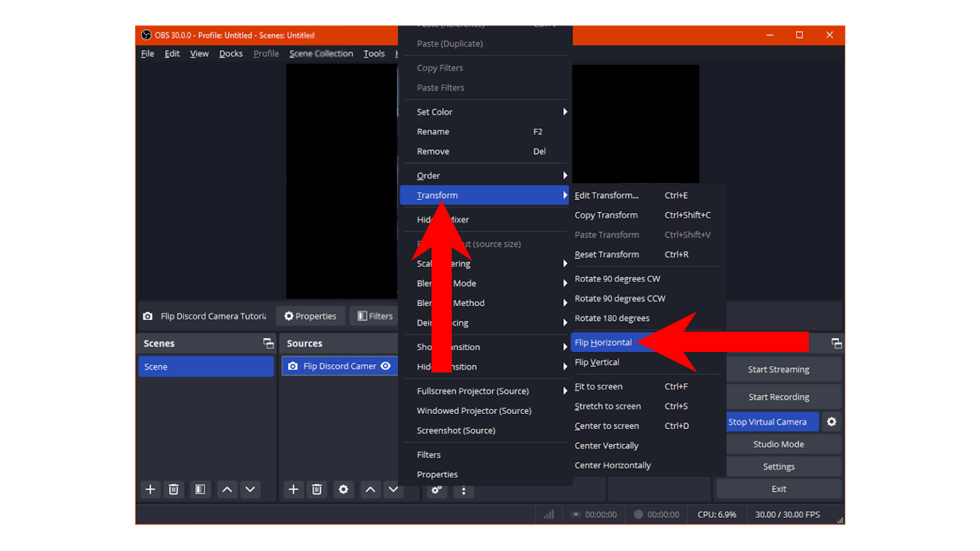Duplicate scenes via the copy icon in Scenes header
Image resolution: width=980 pixels, height=551 pixels.
267,343
